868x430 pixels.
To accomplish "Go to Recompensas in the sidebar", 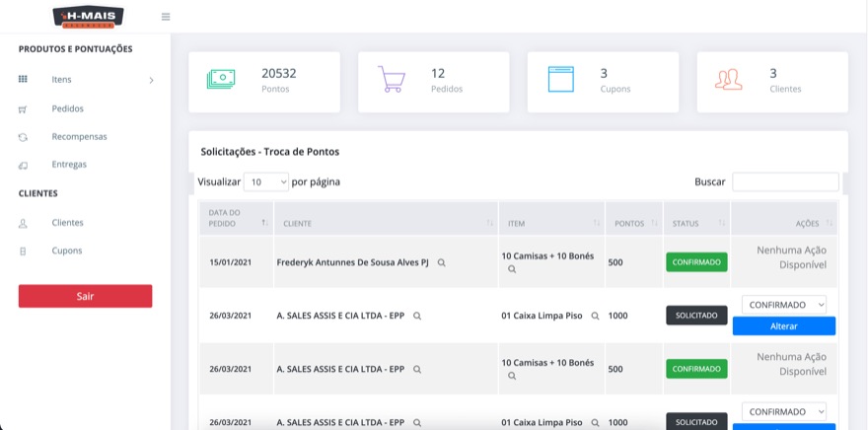I will (x=79, y=137).
